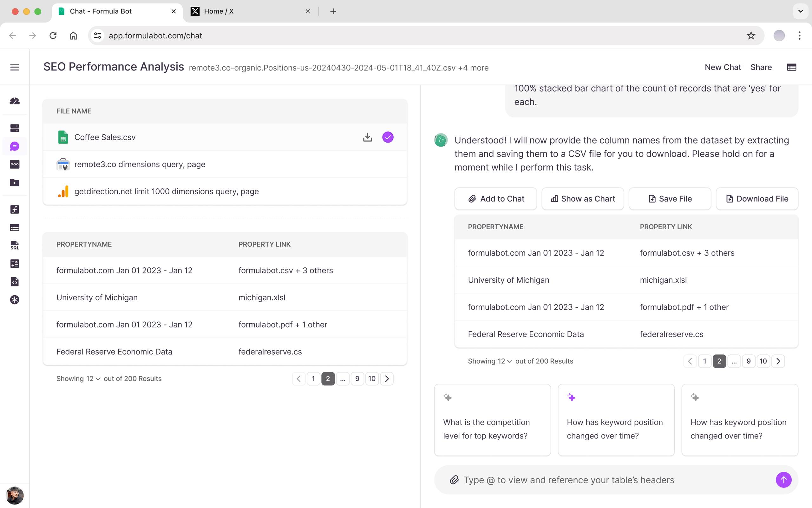Click Download File button
Image resolution: width=812 pixels, height=508 pixels.
point(757,199)
